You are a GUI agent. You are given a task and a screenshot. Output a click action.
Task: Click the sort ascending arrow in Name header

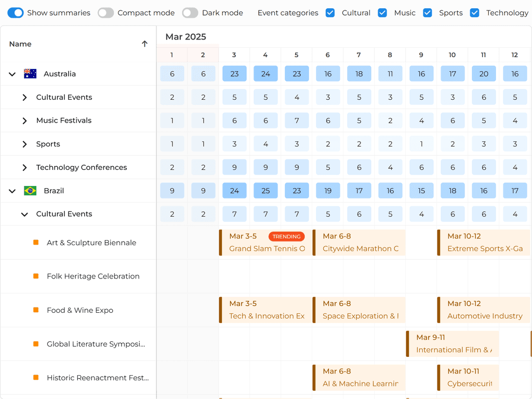[x=144, y=44]
